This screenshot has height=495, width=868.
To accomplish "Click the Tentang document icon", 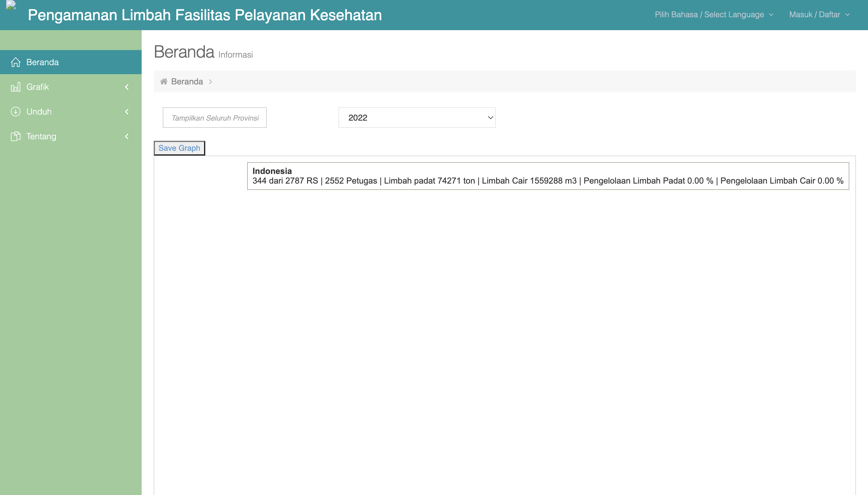I will click(16, 136).
